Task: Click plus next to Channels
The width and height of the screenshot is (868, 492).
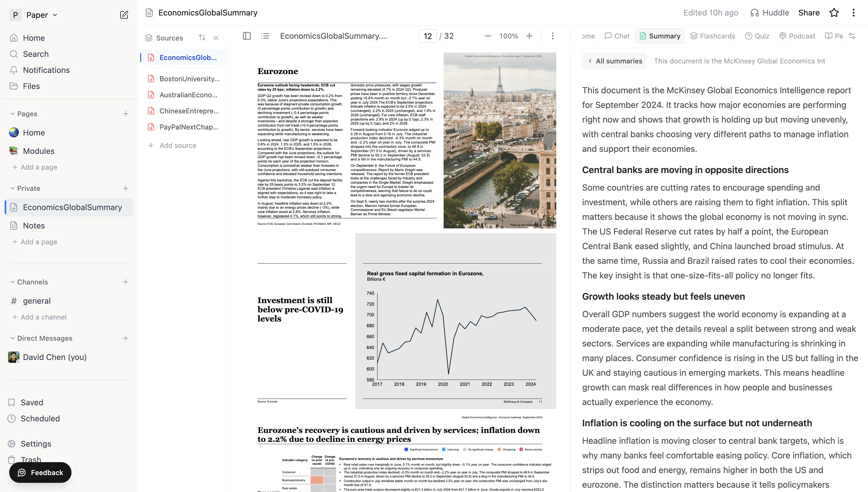Action: click(x=126, y=282)
